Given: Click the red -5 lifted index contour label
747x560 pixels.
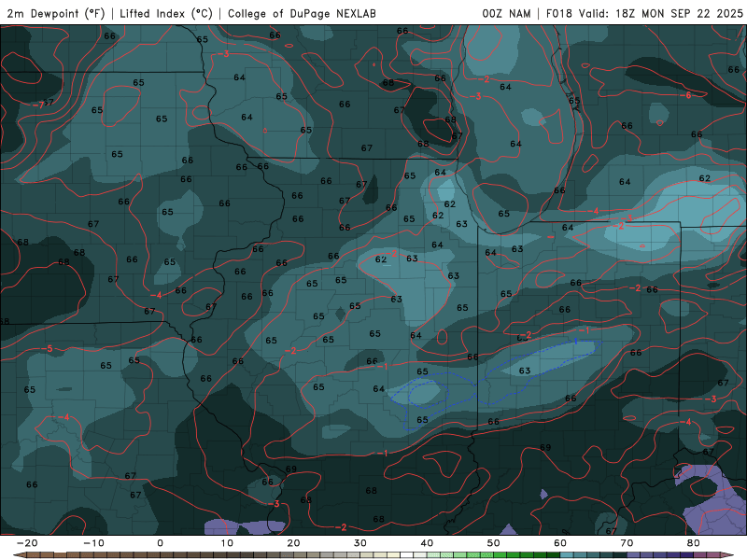Looking at the screenshot, I should 47,349.
